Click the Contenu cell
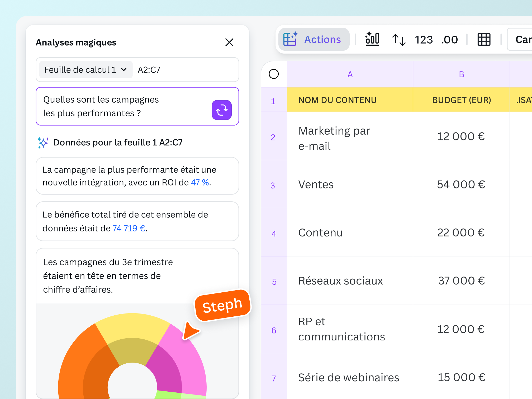532x399 pixels. pyautogui.click(x=350, y=232)
